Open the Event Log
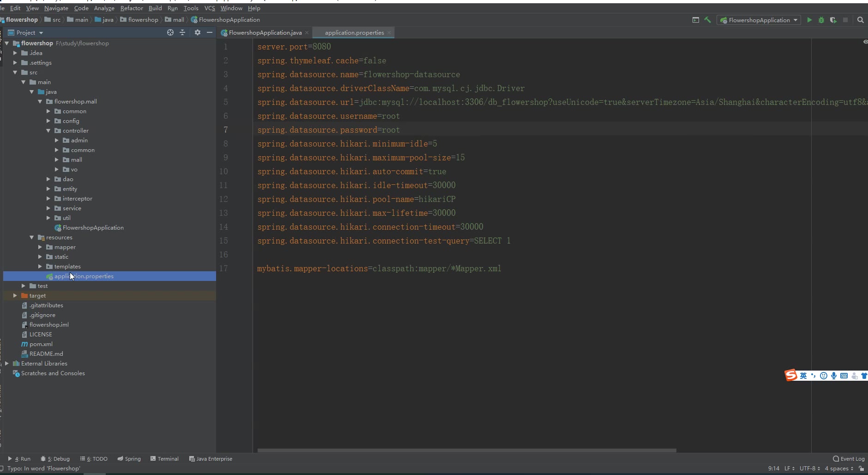 [x=849, y=459]
